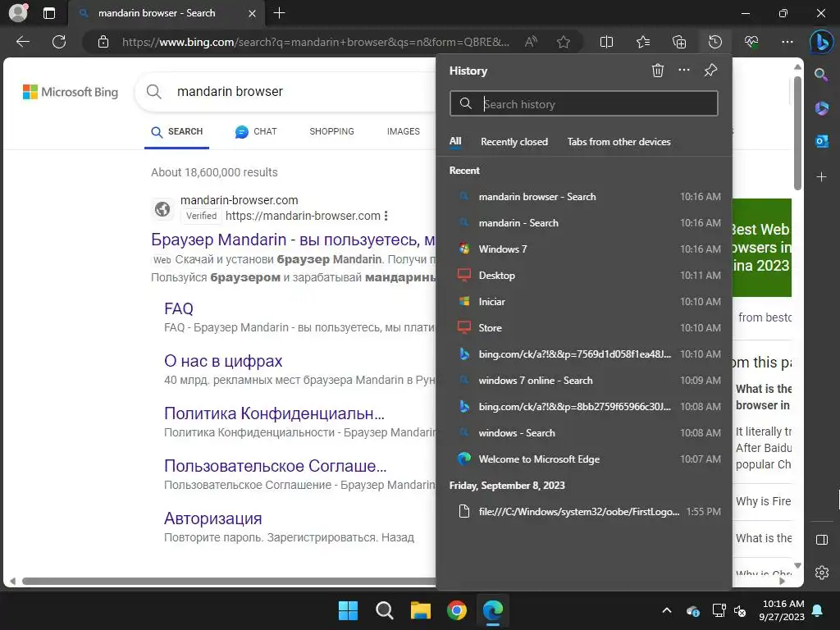Viewport: 840px width, 630px height.
Task: Open the FirstLogon file history entry
Action: [x=584, y=512]
